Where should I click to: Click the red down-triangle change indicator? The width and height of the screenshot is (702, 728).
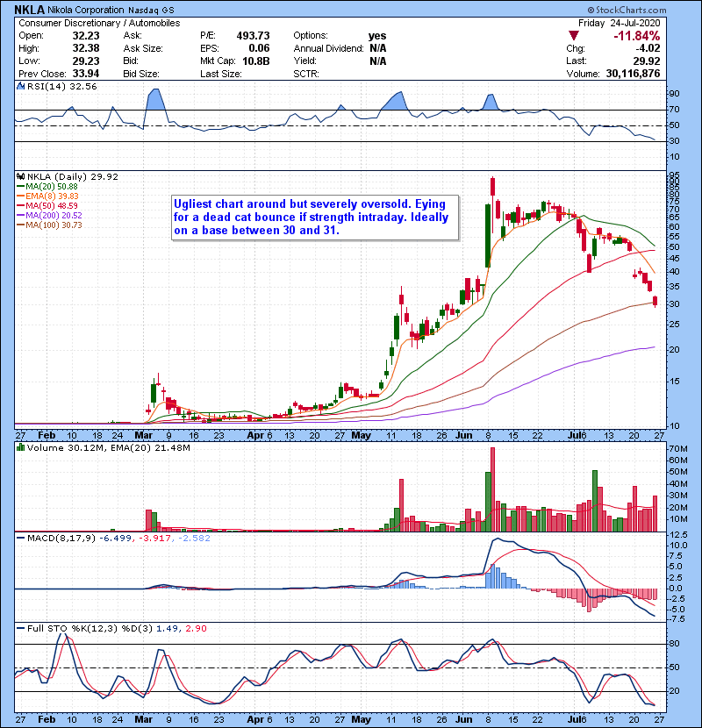tap(574, 35)
